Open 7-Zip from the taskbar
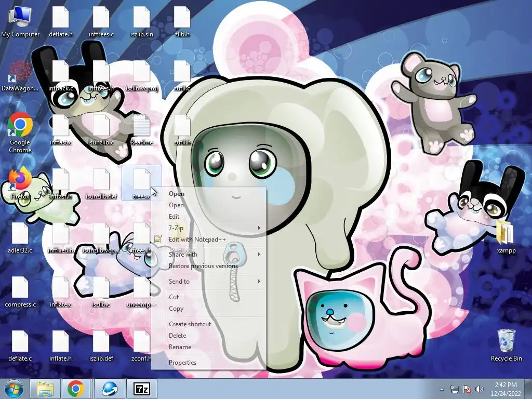The image size is (532, 399). tap(142, 389)
